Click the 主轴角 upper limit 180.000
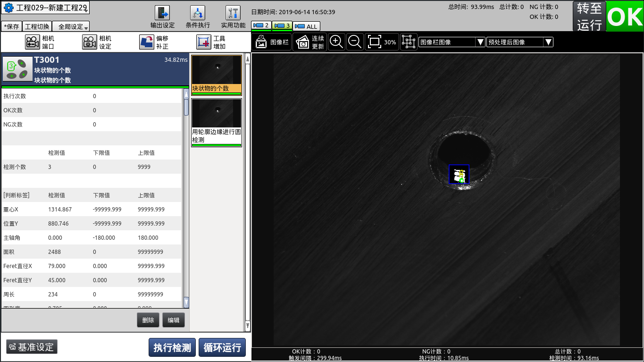 click(x=148, y=238)
